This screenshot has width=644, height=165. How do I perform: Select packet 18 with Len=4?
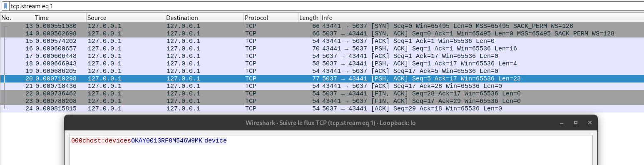(322, 63)
